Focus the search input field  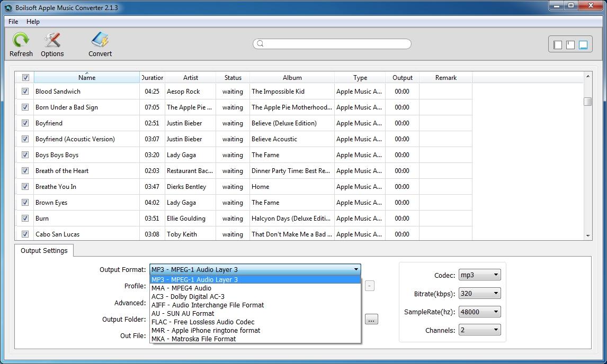click(x=332, y=44)
